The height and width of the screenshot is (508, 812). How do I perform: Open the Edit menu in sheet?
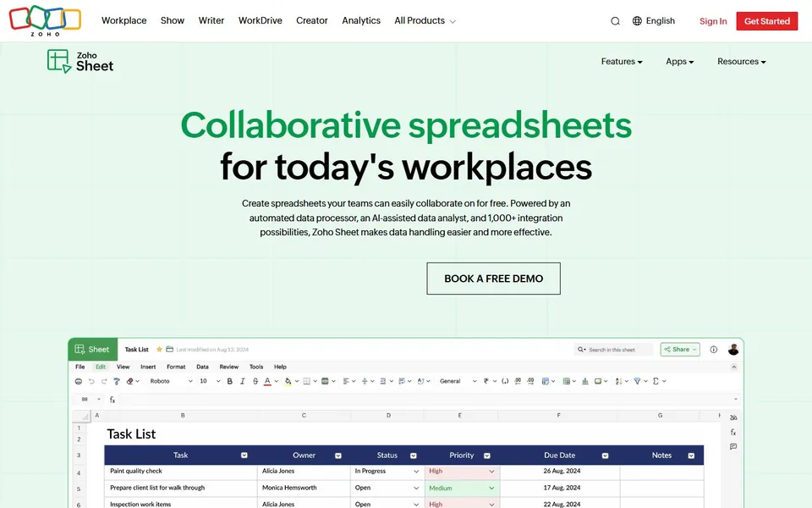(x=101, y=367)
